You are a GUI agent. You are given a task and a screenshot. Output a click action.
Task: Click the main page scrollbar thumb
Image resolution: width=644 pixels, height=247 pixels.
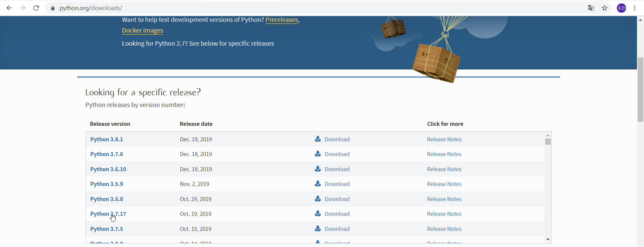tap(640, 90)
